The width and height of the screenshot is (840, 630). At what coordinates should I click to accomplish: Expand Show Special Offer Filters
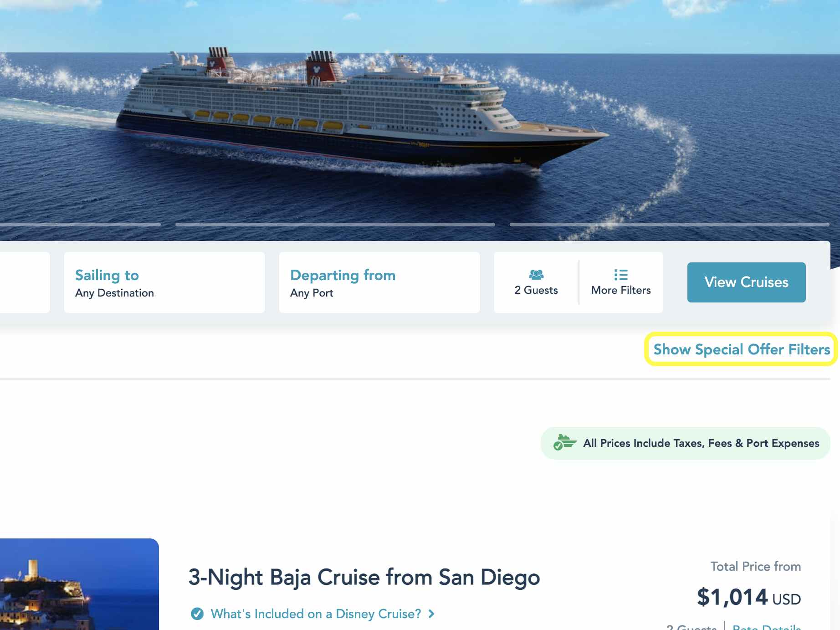click(x=742, y=349)
